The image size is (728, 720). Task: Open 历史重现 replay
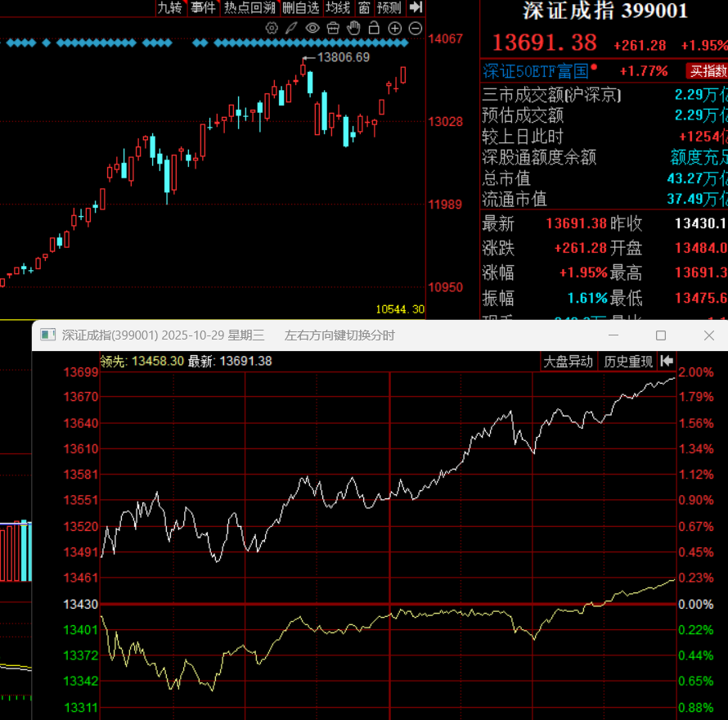point(628,361)
